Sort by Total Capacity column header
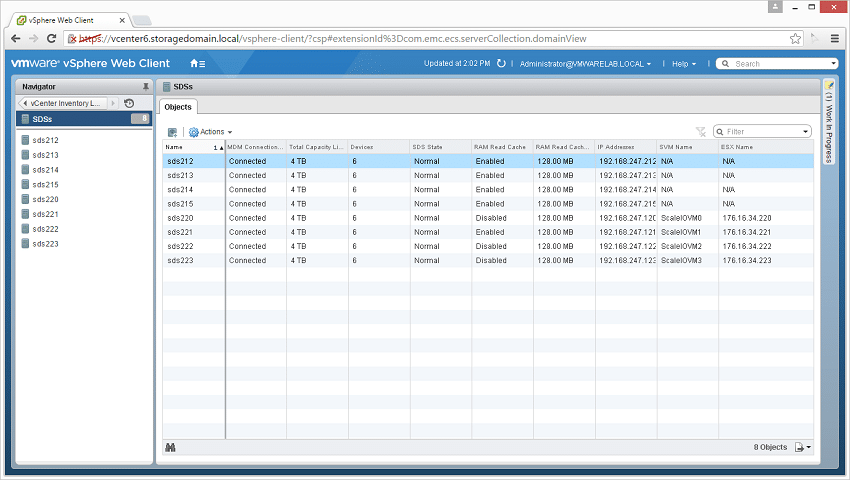Viewport: 850px width, 480px height. coord(317,147)
